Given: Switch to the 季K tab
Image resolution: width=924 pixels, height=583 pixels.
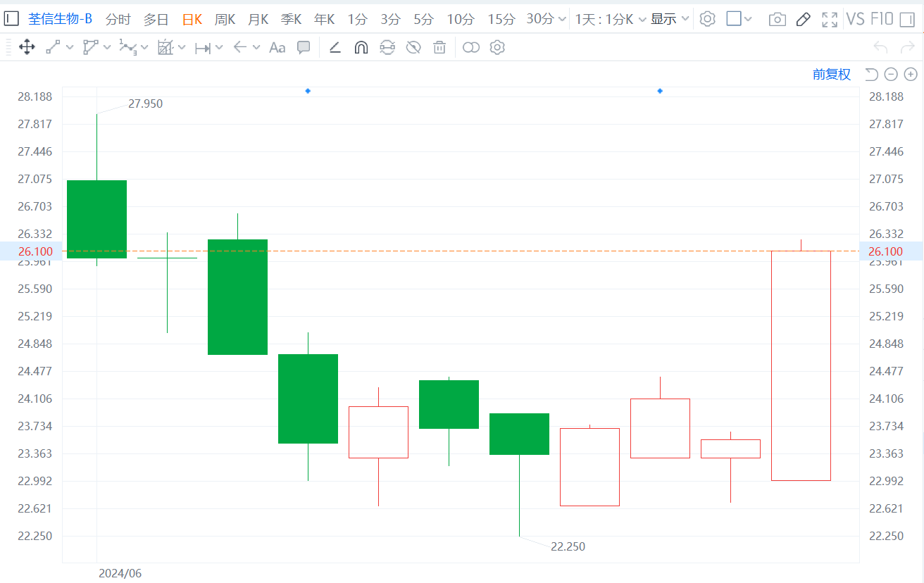Looking at the screenshot, I should point(292,20).
